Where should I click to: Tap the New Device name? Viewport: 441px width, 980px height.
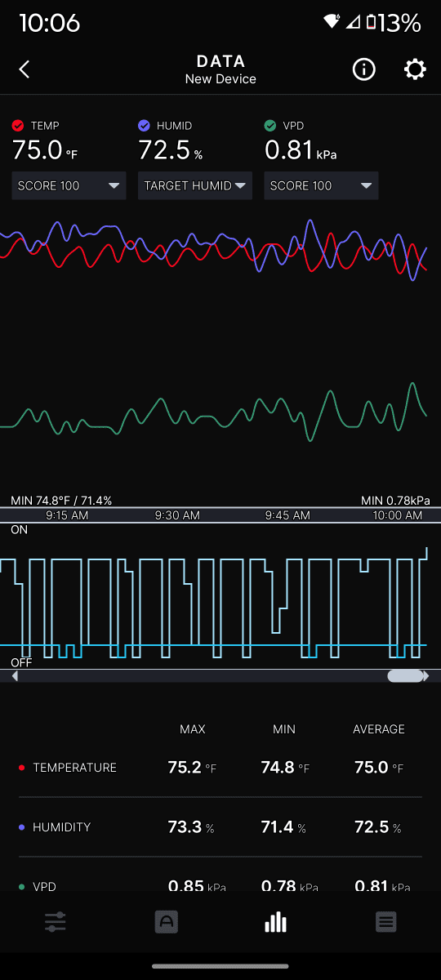[220, 79]
